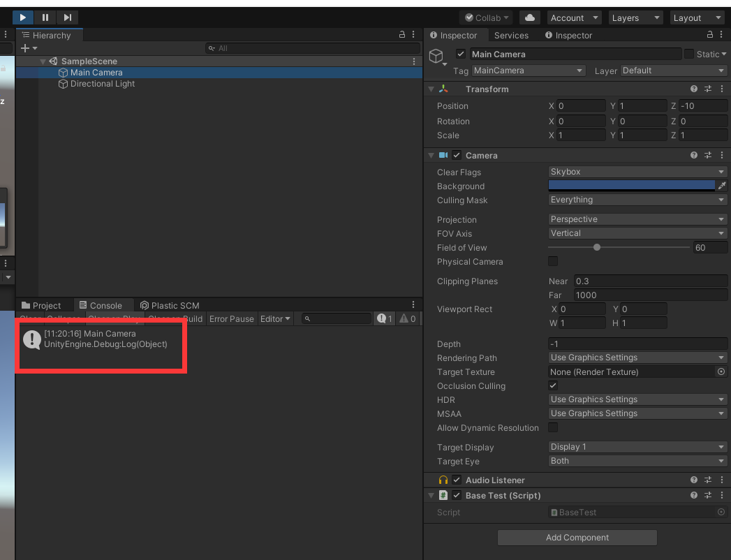Toggle info messages counter in Console
The width and height of the screenshot is (731, 560).
pyautogui.click(x=385, y=319)
